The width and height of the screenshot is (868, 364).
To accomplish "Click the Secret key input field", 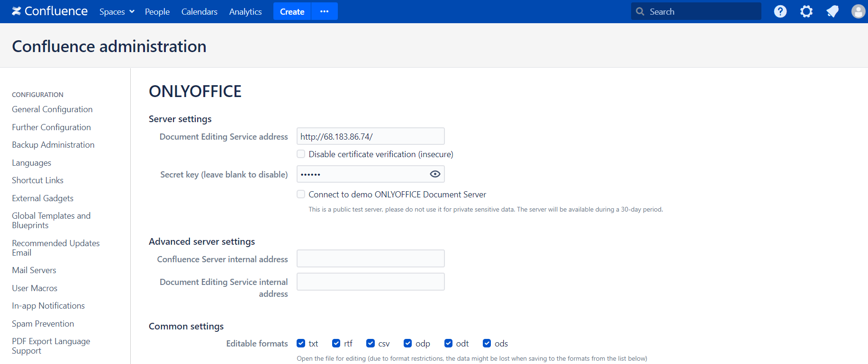I will pyautogui.click(x=371, y=174).
